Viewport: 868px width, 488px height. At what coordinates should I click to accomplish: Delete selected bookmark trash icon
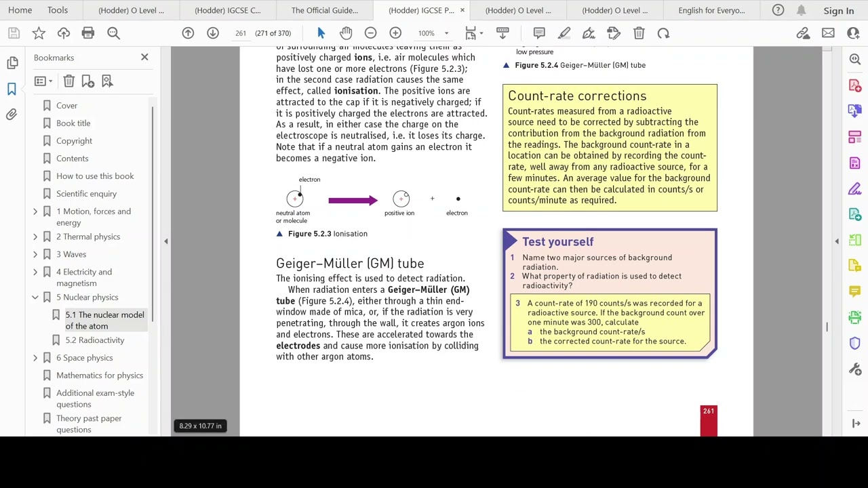click(69, 81)
